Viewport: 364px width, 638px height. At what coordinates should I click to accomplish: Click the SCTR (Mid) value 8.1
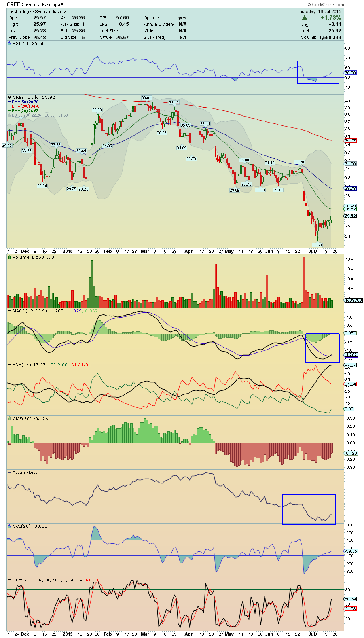point(183,37)
